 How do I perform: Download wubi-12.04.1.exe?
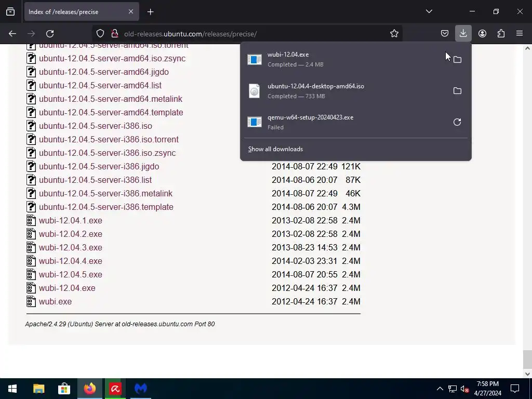[71, 220]
